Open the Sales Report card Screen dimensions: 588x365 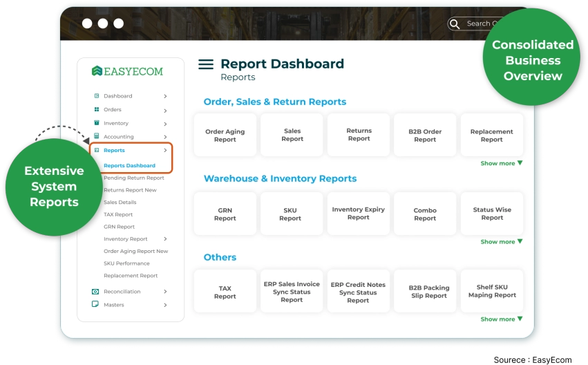click(292, 135)
